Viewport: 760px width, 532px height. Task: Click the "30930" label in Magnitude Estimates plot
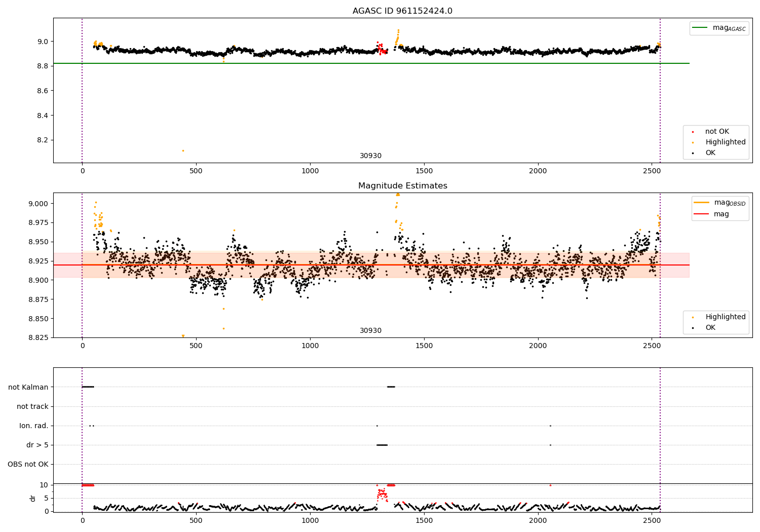[x=370, y=331]
